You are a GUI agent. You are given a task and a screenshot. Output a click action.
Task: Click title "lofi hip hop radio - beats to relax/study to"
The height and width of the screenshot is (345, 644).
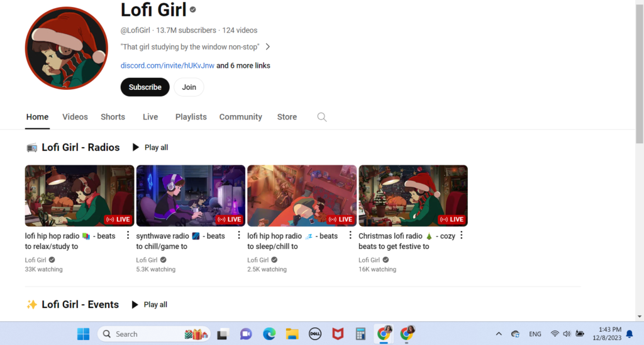point(70,241)
